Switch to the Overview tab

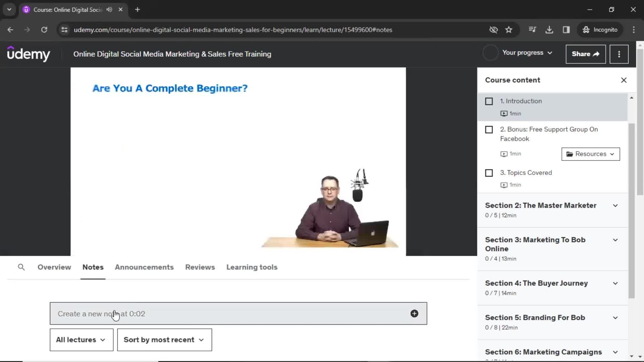[x=54, y=267]
